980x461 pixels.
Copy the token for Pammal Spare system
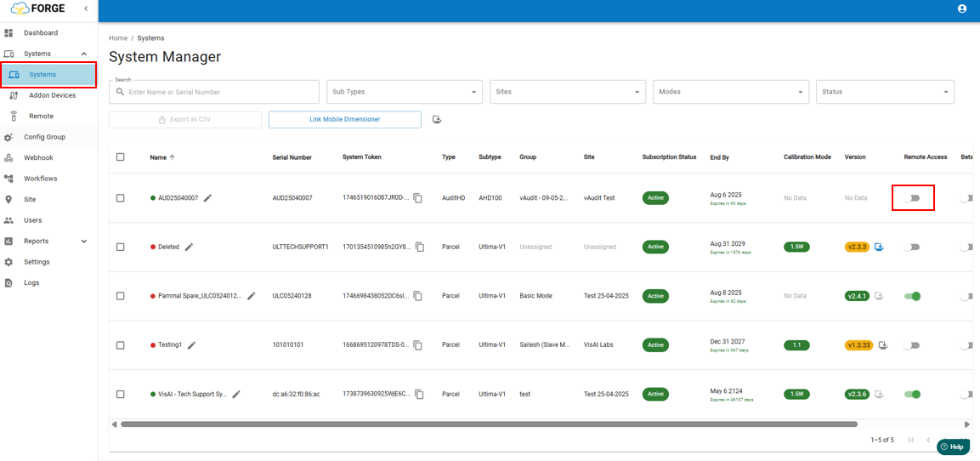coord(418,297)
